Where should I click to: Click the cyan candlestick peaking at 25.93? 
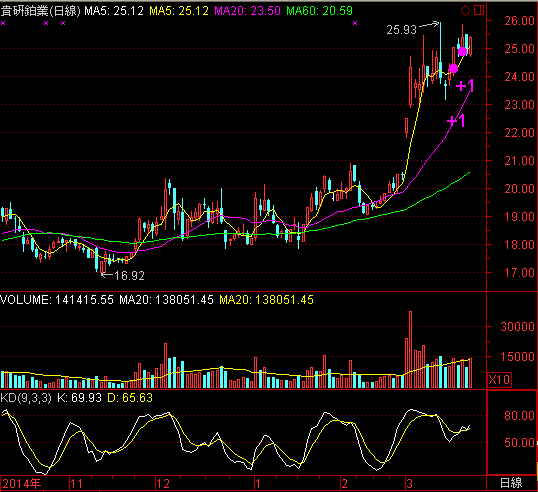click(441, 53)
